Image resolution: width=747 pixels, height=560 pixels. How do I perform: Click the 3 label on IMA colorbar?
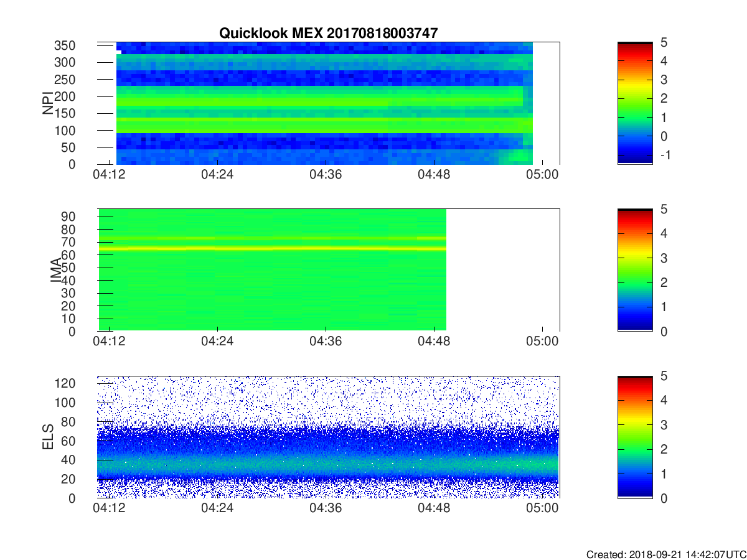664,258
